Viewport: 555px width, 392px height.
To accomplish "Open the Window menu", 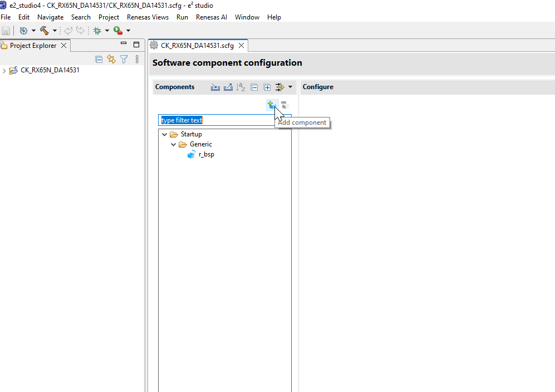I will click(247, 17).
